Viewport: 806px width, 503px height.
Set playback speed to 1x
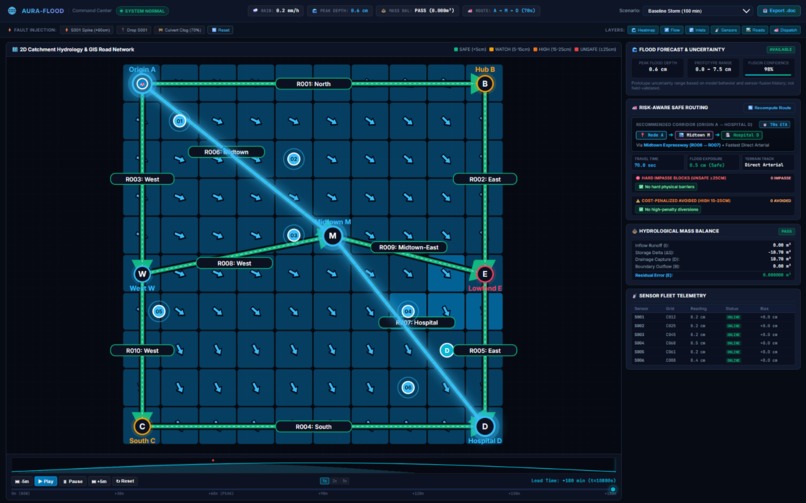click(324, 481)
